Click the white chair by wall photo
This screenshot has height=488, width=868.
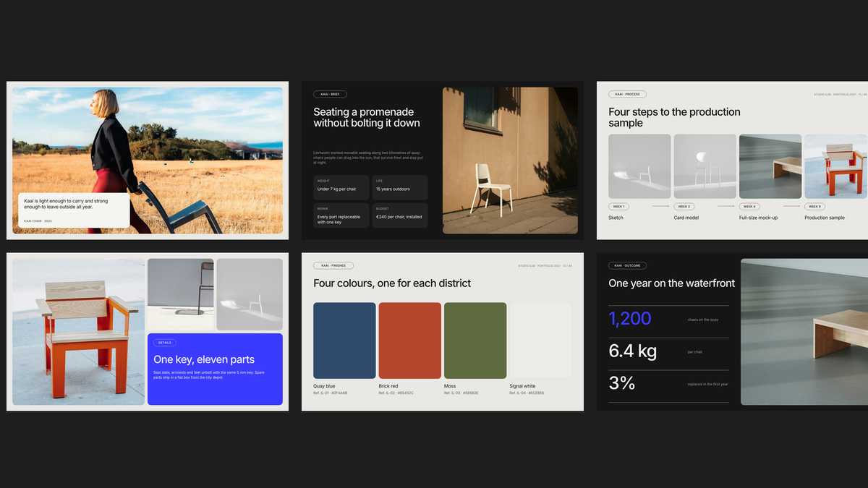click(x=510, y=160)
